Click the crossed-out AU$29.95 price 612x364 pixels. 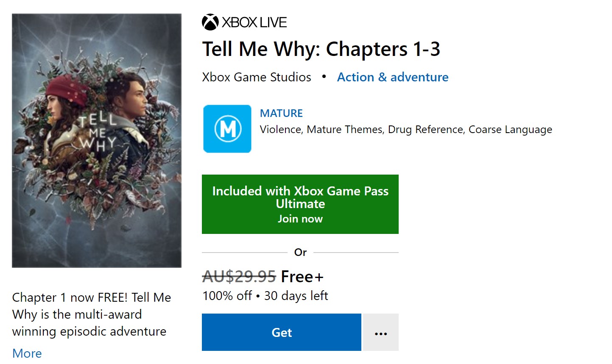[239, 277]
